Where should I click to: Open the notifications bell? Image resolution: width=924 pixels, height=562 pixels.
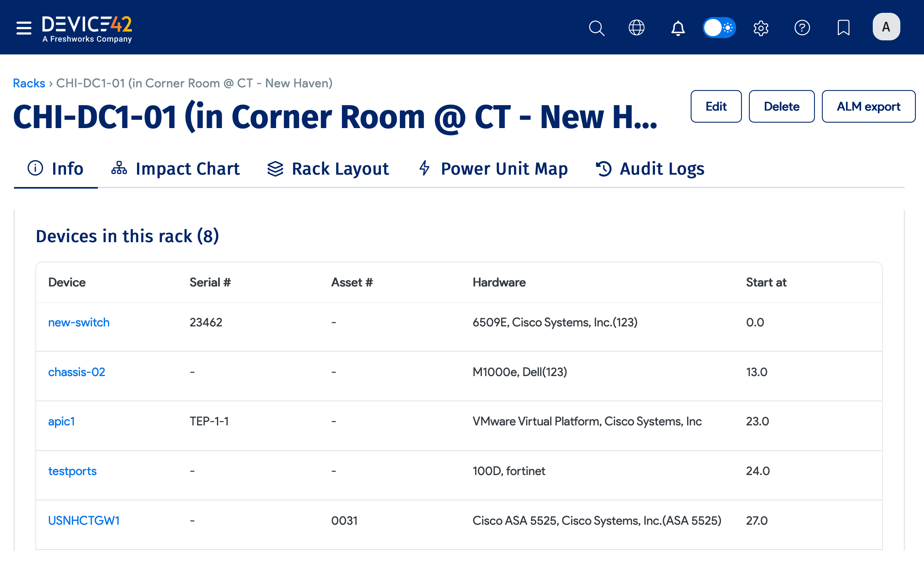click(678, 28)
